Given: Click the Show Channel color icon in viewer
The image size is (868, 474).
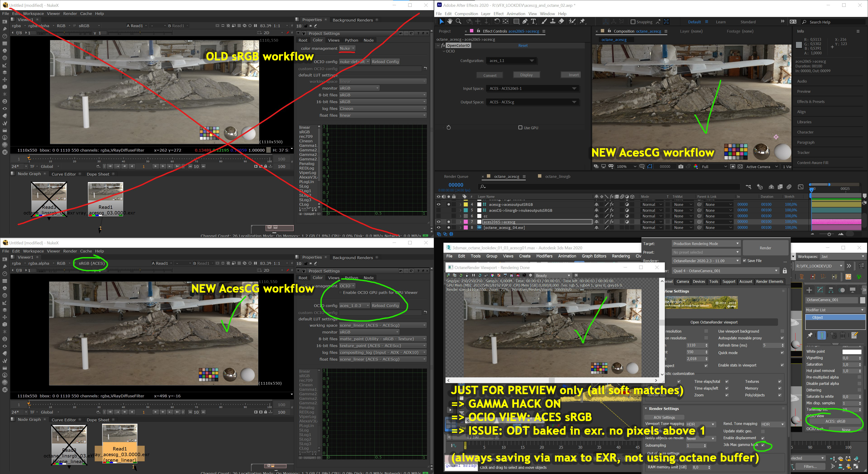Looking at the screenshot, I should tap(696, 167).
